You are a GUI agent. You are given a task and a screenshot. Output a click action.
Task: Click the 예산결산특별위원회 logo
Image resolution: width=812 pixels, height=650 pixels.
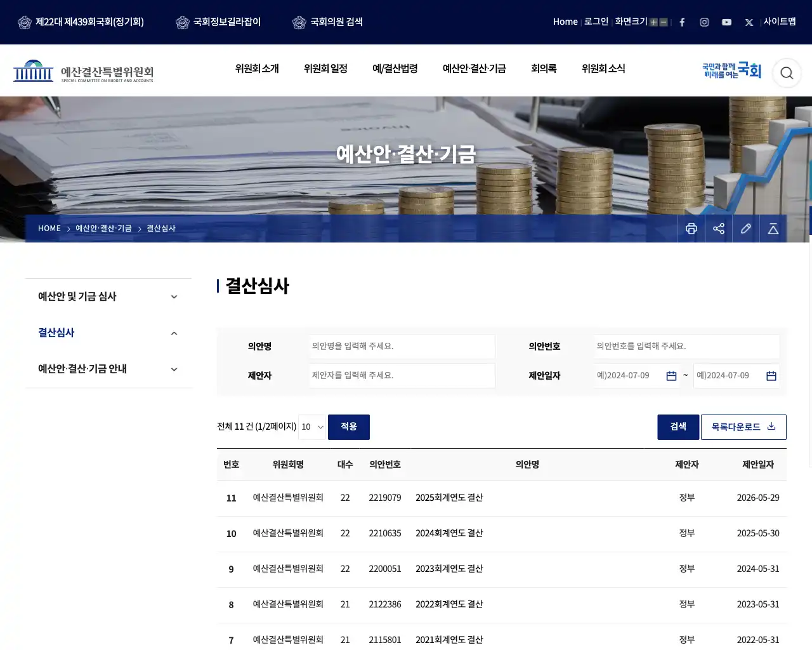(84, 72)
